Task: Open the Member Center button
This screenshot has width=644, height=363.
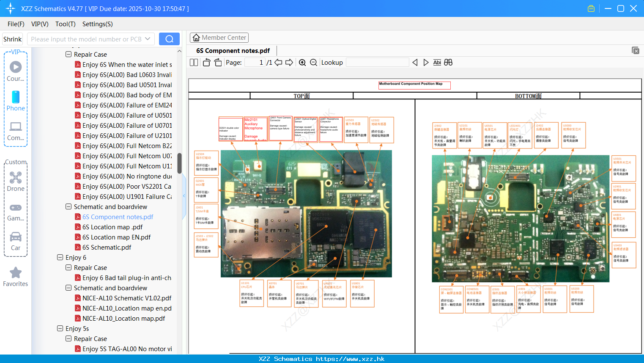Action: click(x=219, y=38)
